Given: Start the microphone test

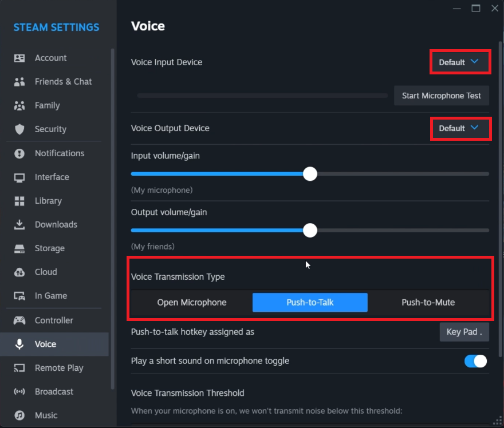Looking at the screenshot, I should [x=442, y=96].
